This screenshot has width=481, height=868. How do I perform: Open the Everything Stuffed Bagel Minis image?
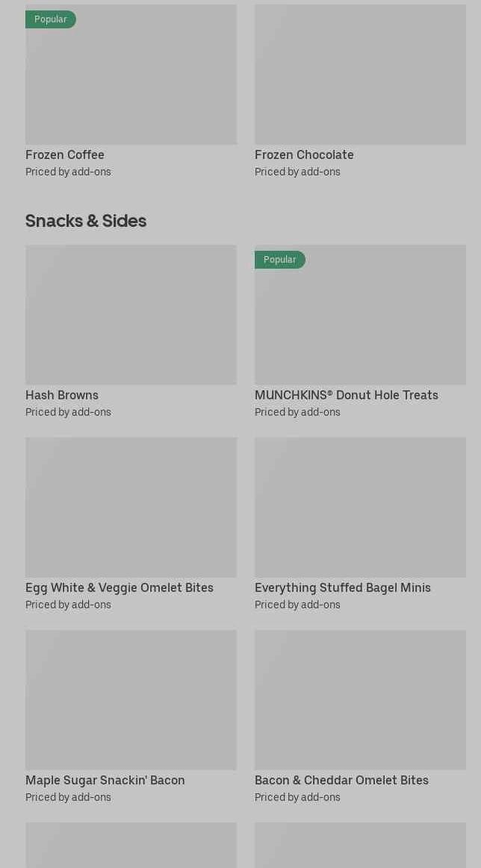click(360, 508)
